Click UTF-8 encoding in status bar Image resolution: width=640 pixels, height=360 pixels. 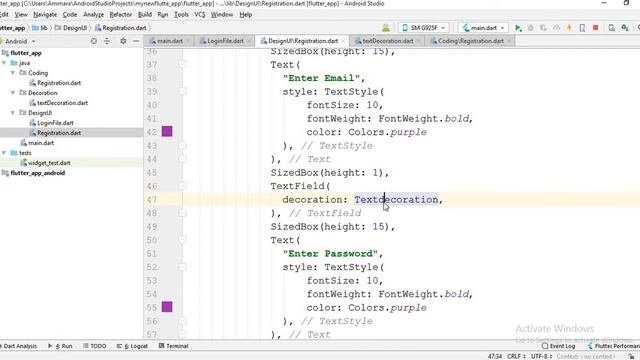(x=541, y=356)
